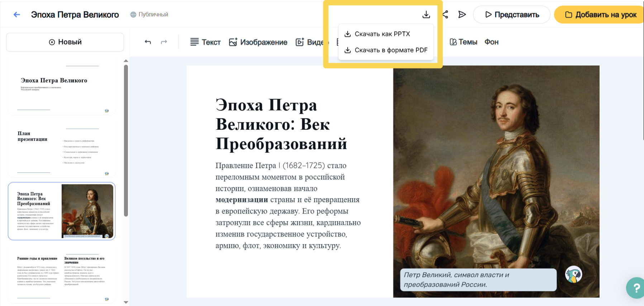Screen dimensions: 644x306
Task: Click the slide list scrollbar thumb
Action: pyautogui.click(x=126, y=141)
